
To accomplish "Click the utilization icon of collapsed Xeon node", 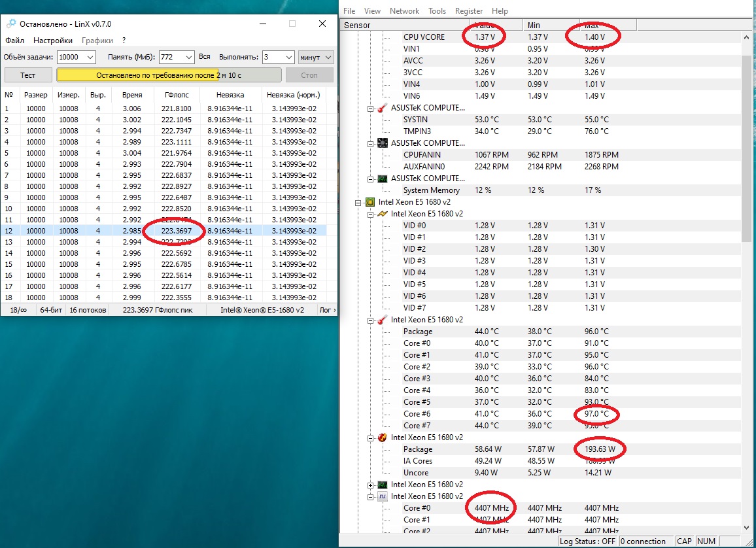I will [x=383, y=485].
